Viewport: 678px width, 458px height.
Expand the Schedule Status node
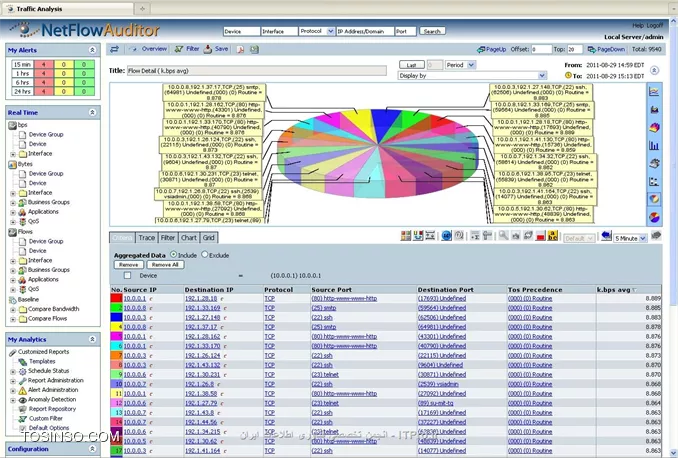(x=13, y=372)
